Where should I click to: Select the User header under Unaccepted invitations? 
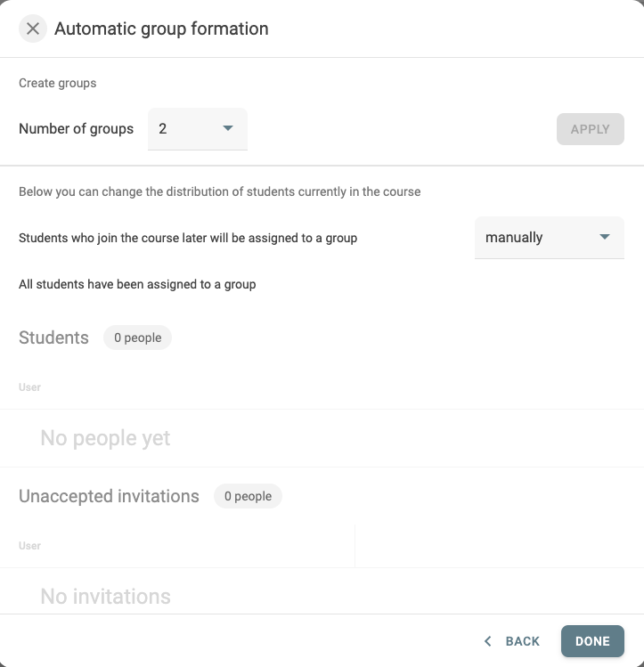tap(29, 546)
